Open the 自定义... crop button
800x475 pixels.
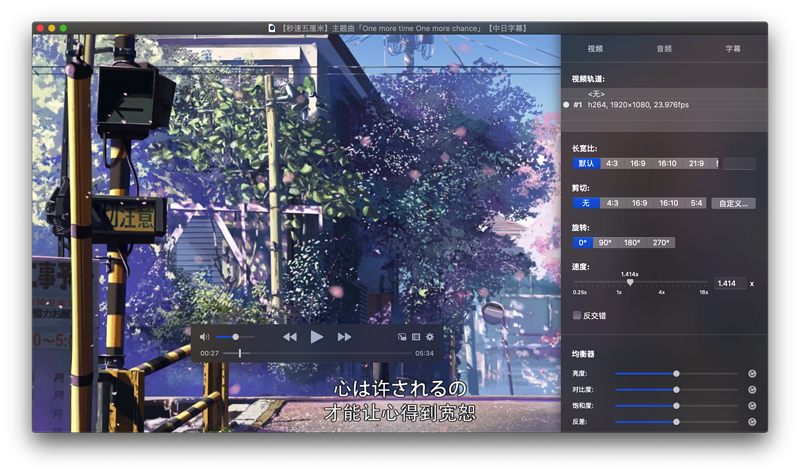pyautogui.click(x=734, y=203)
